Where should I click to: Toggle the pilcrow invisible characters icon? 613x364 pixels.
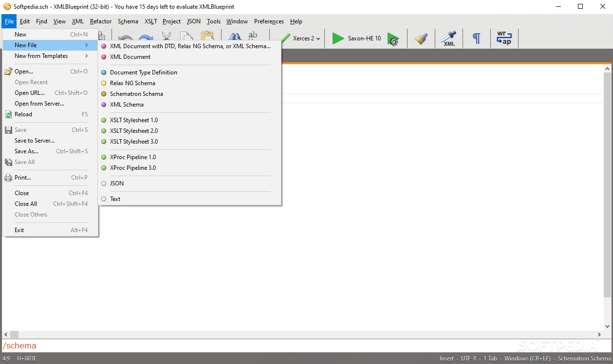point(477,38)
